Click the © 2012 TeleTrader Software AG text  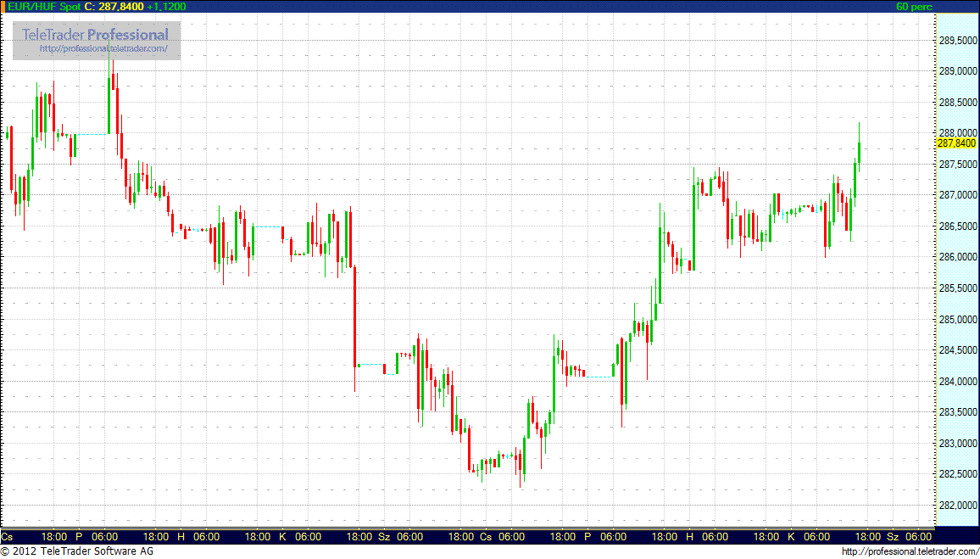coord(77,551)
